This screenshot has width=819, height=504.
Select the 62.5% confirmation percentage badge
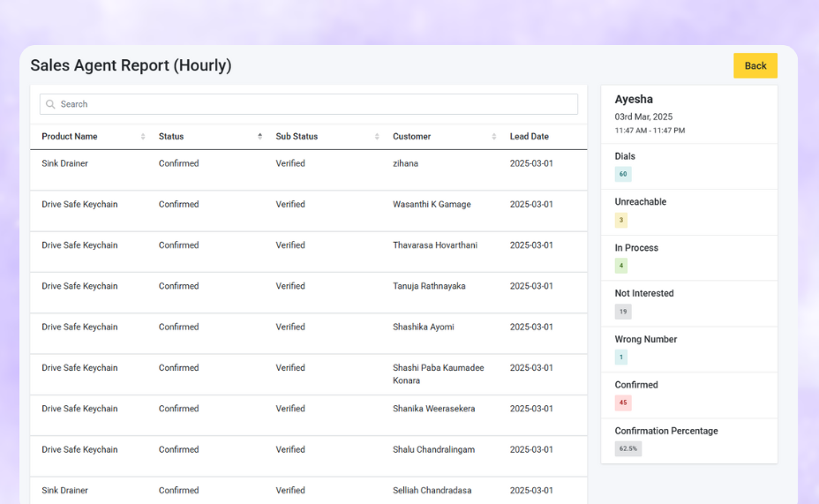627,448
